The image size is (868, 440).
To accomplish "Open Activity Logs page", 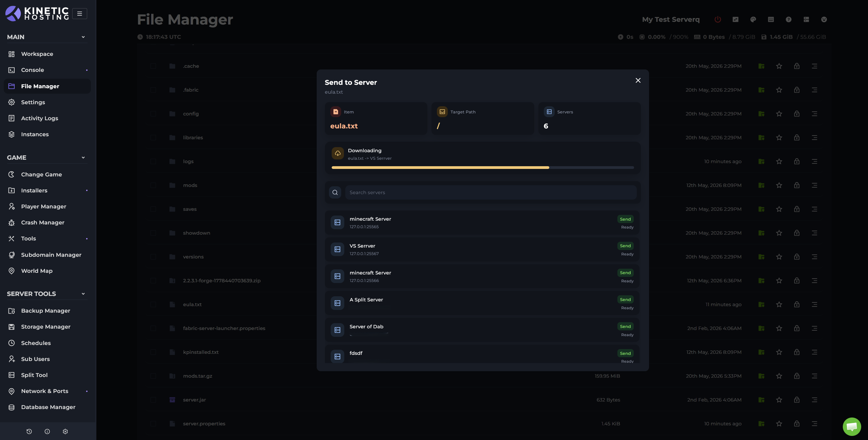I will pyautogui.click(x=47, y=118).
